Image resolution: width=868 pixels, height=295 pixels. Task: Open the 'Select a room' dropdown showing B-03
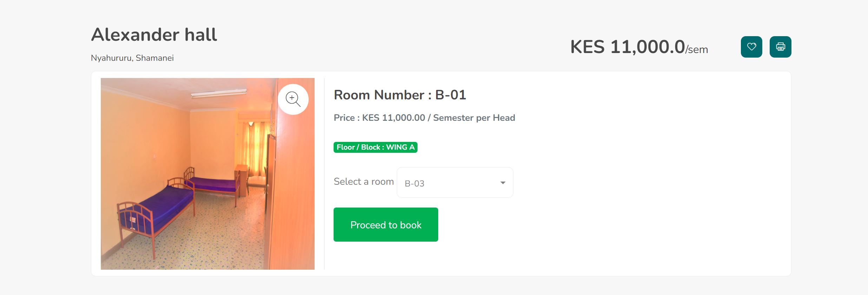tap(455, 183)
